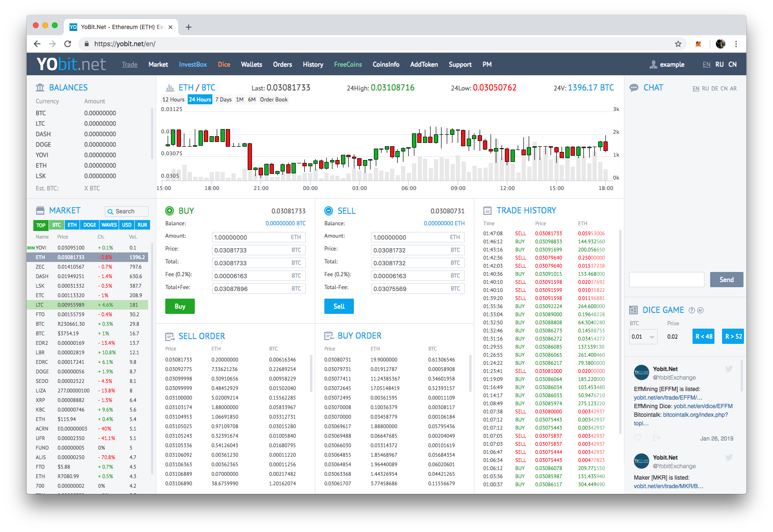Click the Sell price input field
Image resolution: width=773 pixels, height=532 pixels.
[x=418, y=250]
